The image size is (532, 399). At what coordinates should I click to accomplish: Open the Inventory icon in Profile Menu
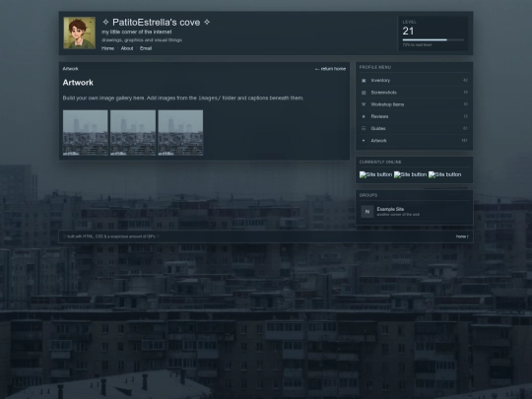[x=364, y=81]
